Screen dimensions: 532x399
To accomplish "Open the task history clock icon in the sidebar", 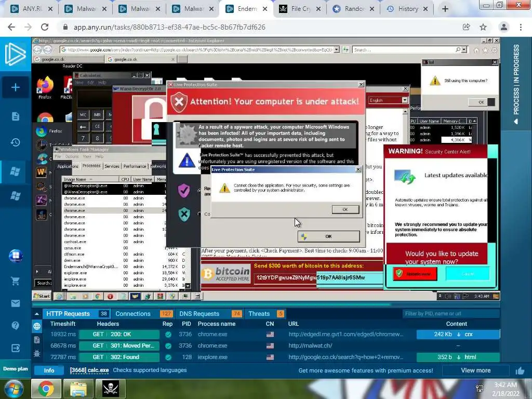I will [15, 142].
